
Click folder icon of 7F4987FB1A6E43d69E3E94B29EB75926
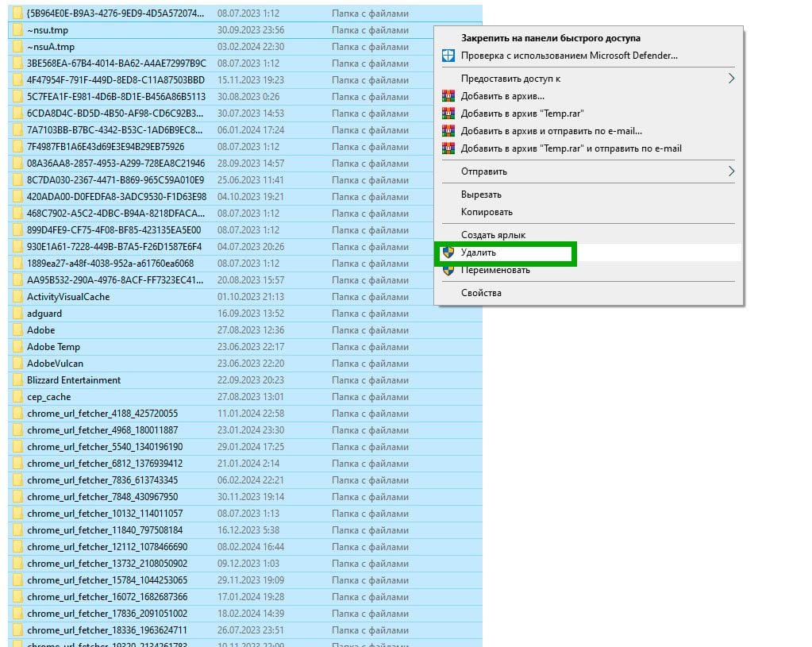[x=17, y=147]
